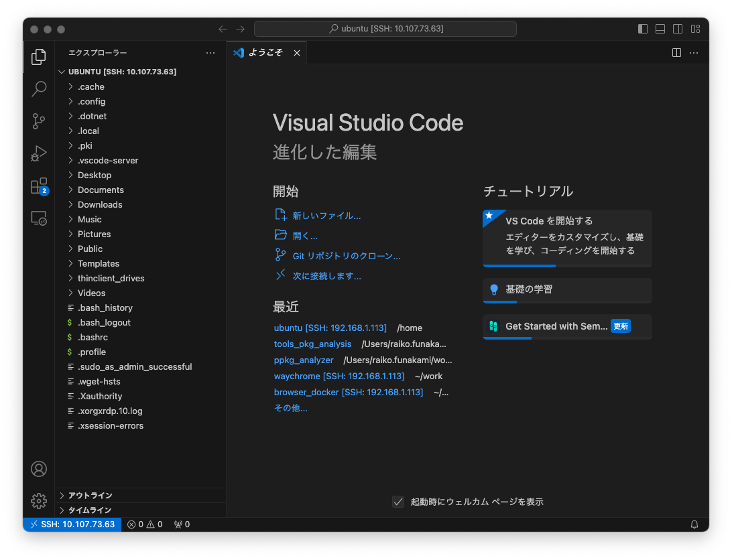732x560 pixels.
Task: Open 基礎の学習 walkthrough
Action: point(567,290)
